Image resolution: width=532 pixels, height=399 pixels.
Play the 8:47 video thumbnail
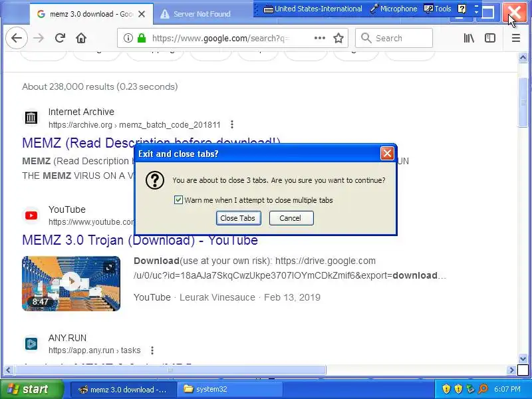71,283
